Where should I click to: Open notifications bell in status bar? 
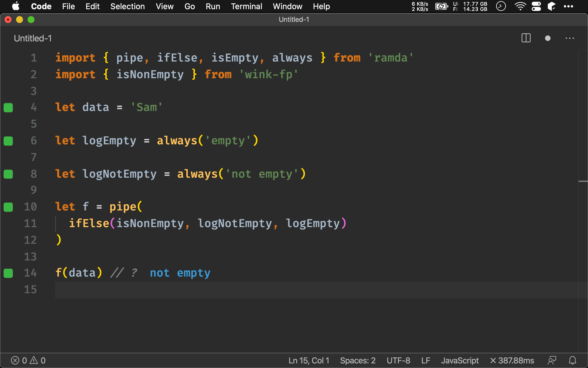click(572, 361)
